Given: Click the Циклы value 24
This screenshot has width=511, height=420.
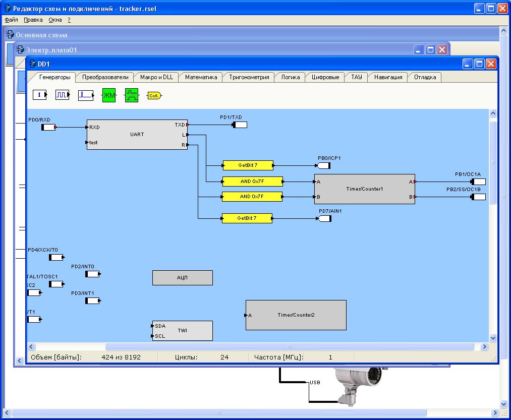Looking at the screenshot, I should 224,357.
